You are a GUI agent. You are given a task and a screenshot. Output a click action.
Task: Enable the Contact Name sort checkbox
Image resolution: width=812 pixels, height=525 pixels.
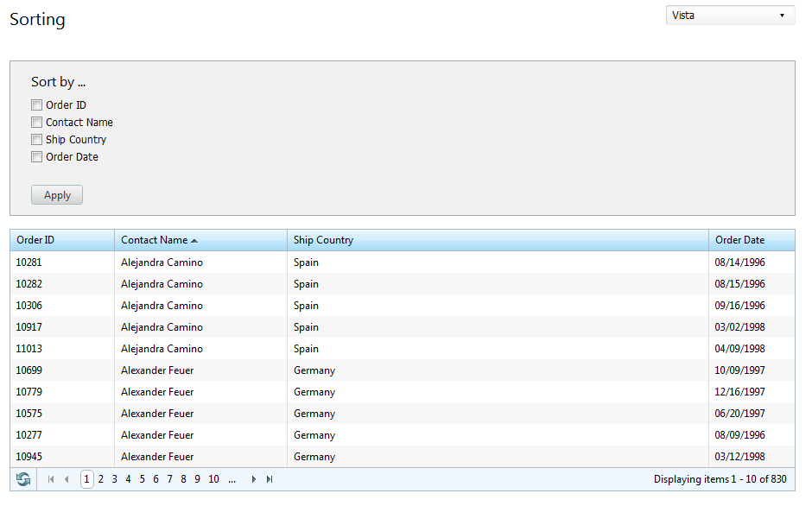pos(37,123)
